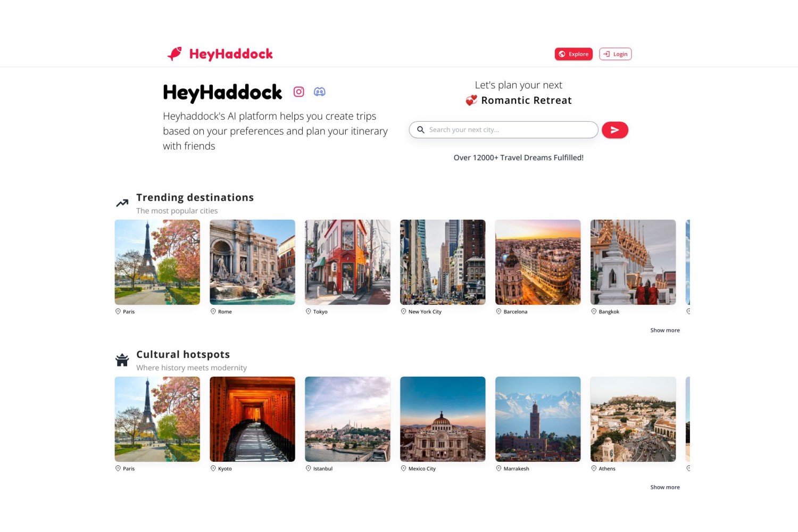This screenshot has width=798, height=532.
Task: Click the Tokyo city label
Action: [x=320, y=312]
